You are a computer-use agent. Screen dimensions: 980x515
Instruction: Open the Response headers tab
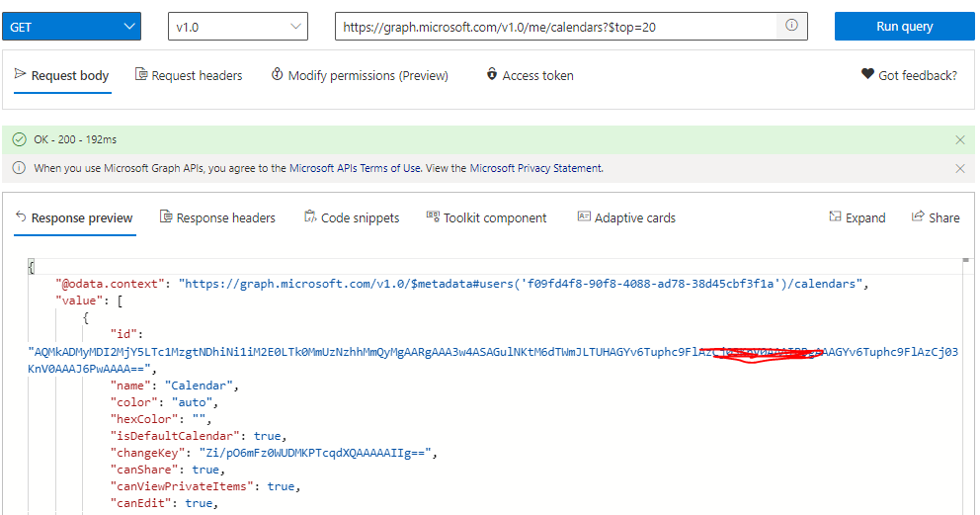(x=217, y=218)
